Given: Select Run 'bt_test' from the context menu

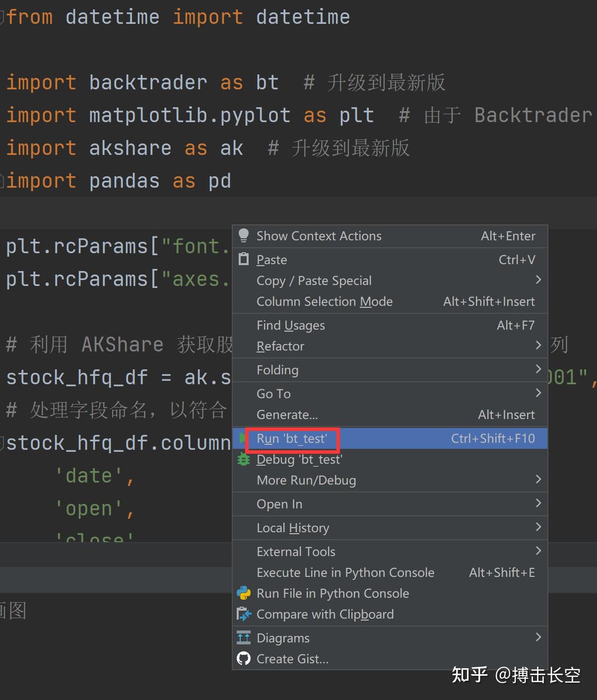Looking at the screenshot, I should coord(293,438).
